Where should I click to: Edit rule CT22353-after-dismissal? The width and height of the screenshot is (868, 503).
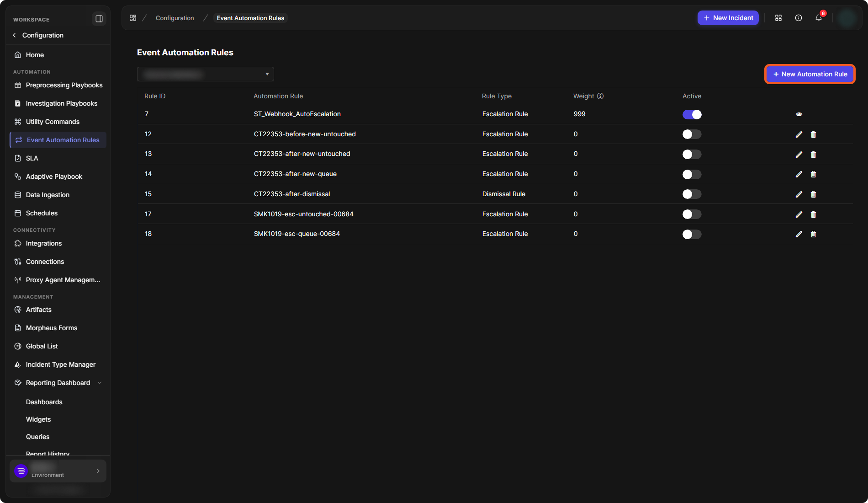tap(799, 194)
